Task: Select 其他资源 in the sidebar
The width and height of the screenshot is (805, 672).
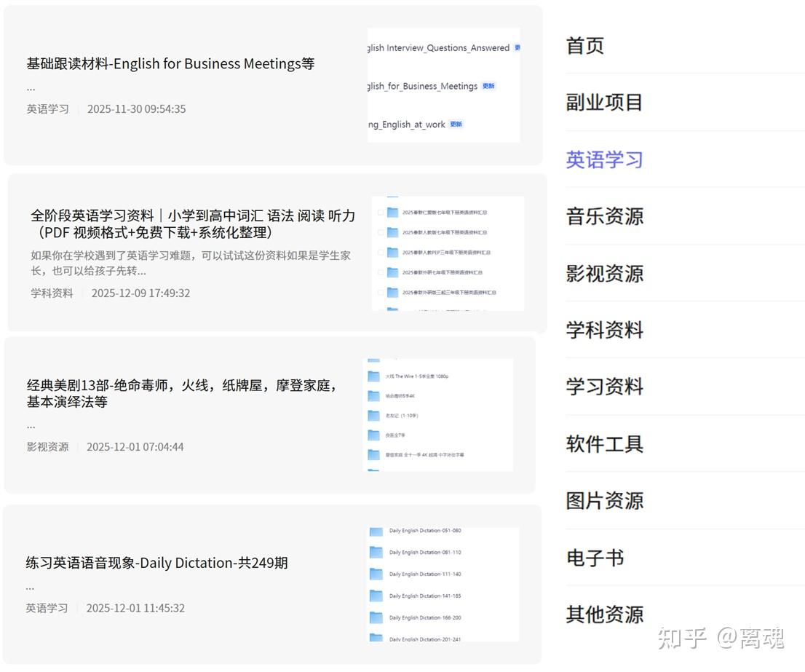Action: [x=604, y=614]
